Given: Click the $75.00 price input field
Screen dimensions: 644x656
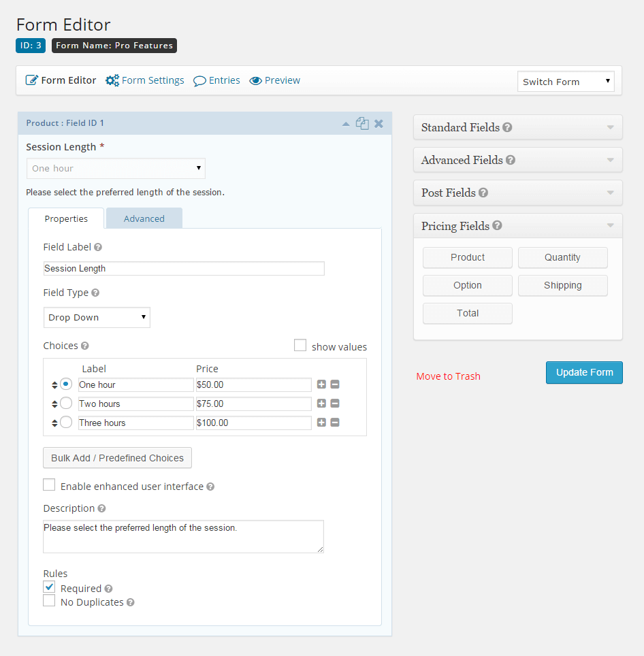Looking at the screenshot, I should pos(253,404).
